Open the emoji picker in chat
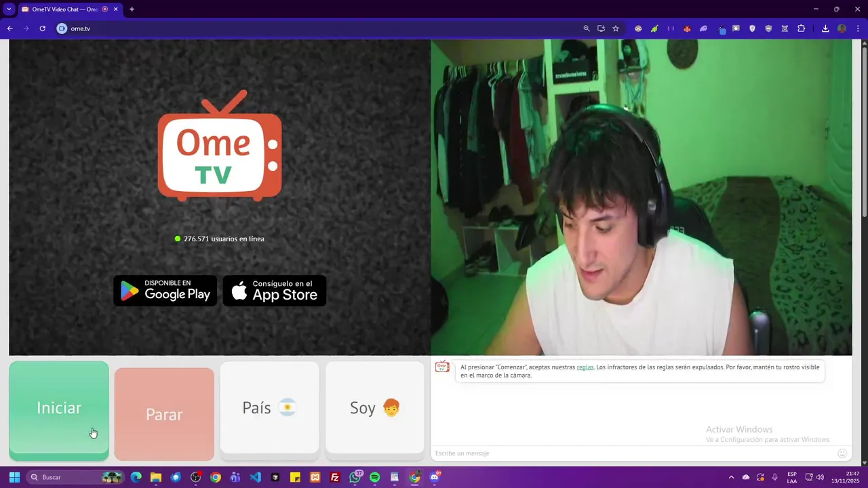 [x=842, y=453]
